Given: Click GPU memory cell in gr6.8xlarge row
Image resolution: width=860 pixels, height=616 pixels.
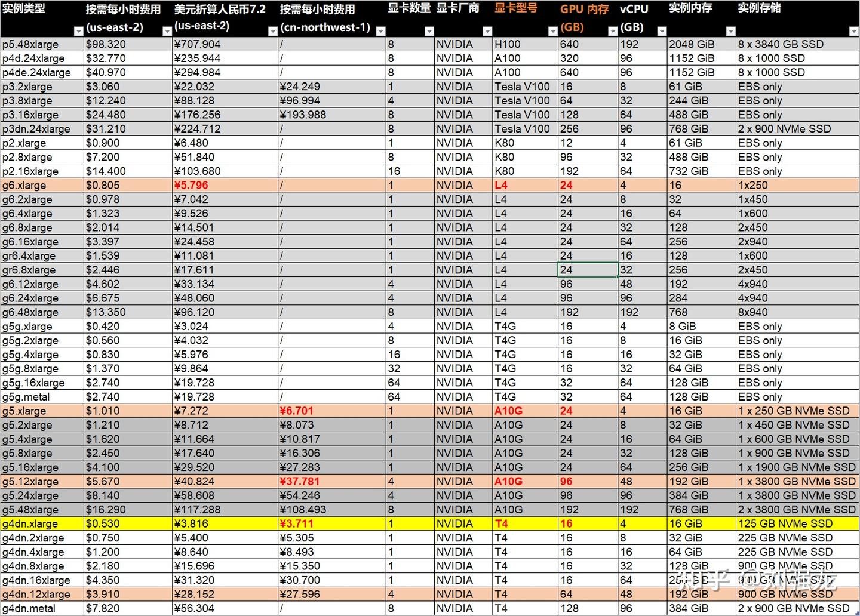Looking at the screenshot, I should click(x=588, y=270).
